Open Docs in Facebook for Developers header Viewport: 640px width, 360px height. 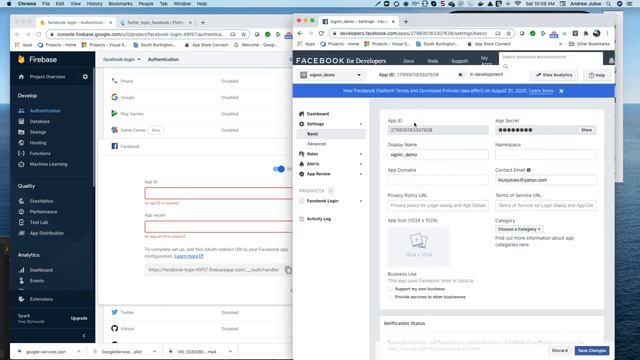click(409, 61)
